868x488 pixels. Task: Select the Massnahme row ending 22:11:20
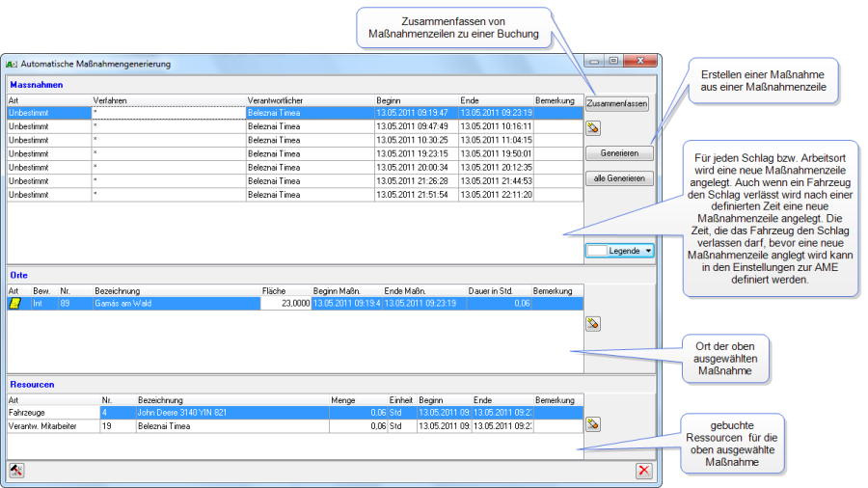coord(289,194)
